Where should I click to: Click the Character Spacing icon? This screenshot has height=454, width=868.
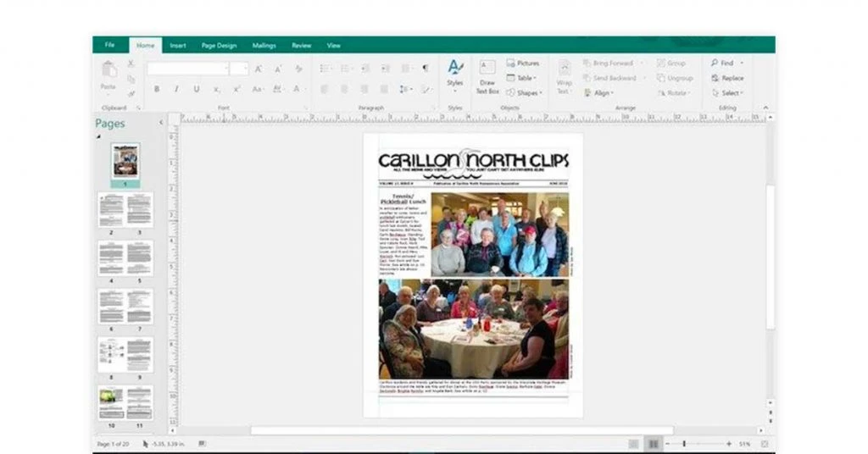(277, 89)
